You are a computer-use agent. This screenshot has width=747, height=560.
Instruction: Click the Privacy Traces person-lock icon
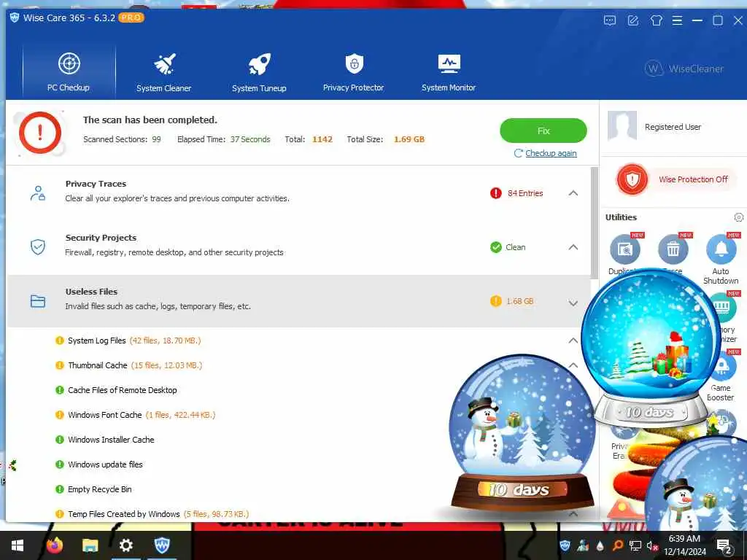[x=38, y=193]
